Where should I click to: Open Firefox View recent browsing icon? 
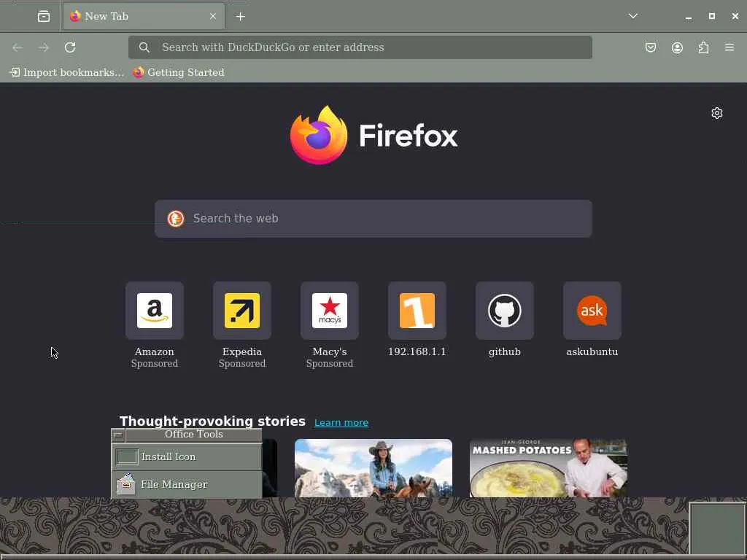point(43,17)
